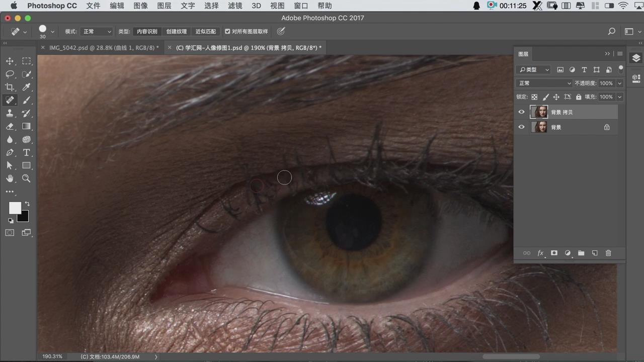
Task: Open the 模式 blend mode dropdown
Action: [97, 31]
